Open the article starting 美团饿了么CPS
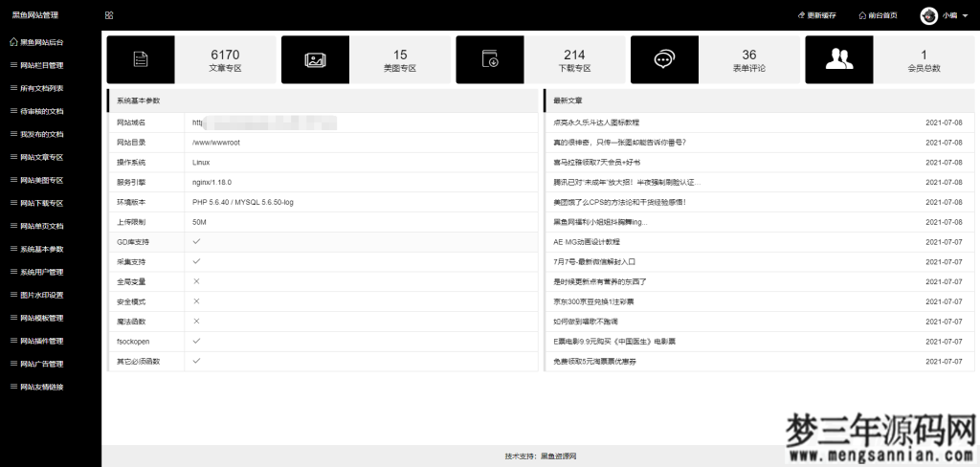Viewport: 980px width, 467px height. 619,202
